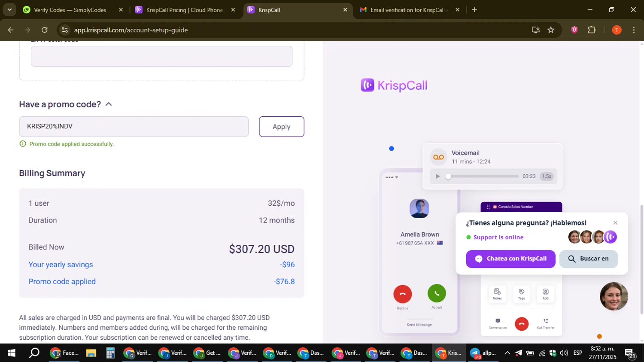Viewport: 644px width, 362px height.
Task: Open Windows taskbar search
Action: [34, 353]
